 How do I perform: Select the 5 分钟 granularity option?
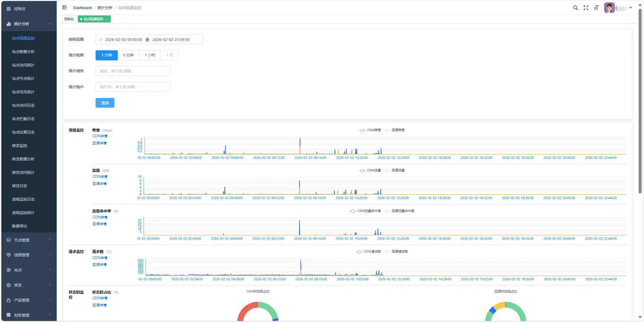tap(128, 55)
